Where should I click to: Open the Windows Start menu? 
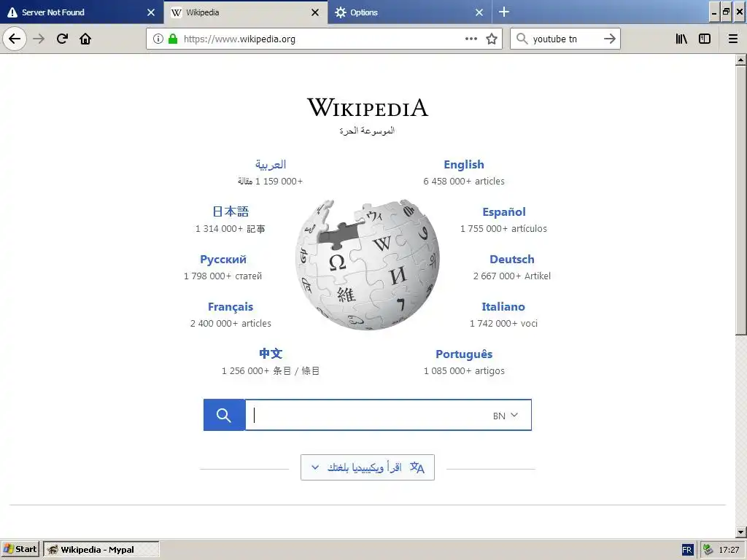tap(20, 550)
